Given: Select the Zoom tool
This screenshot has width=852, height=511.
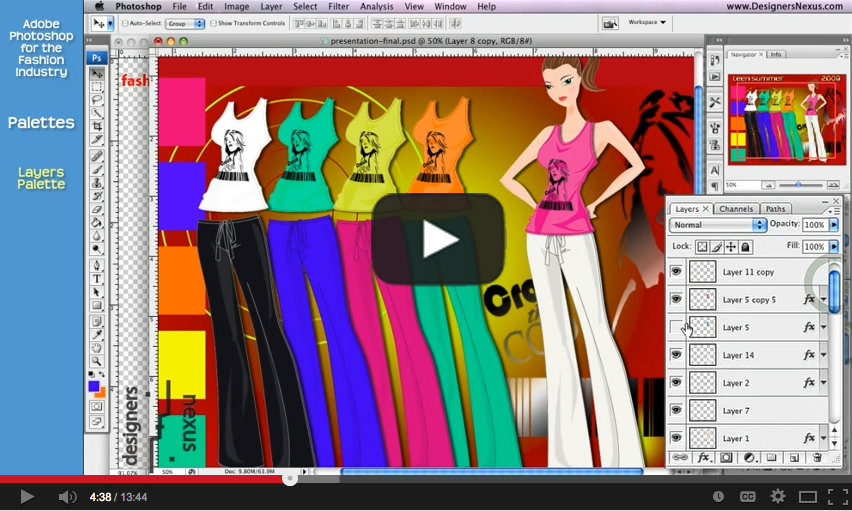Looking at the screenshot, I should tap(97, 361).
